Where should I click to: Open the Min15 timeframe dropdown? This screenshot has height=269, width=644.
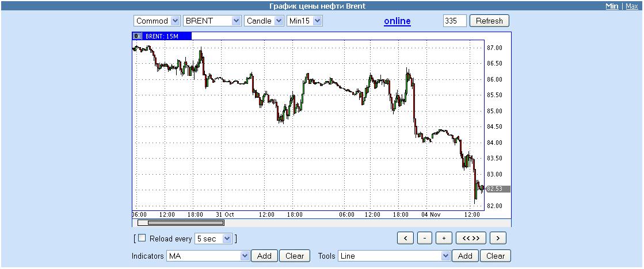304,21
